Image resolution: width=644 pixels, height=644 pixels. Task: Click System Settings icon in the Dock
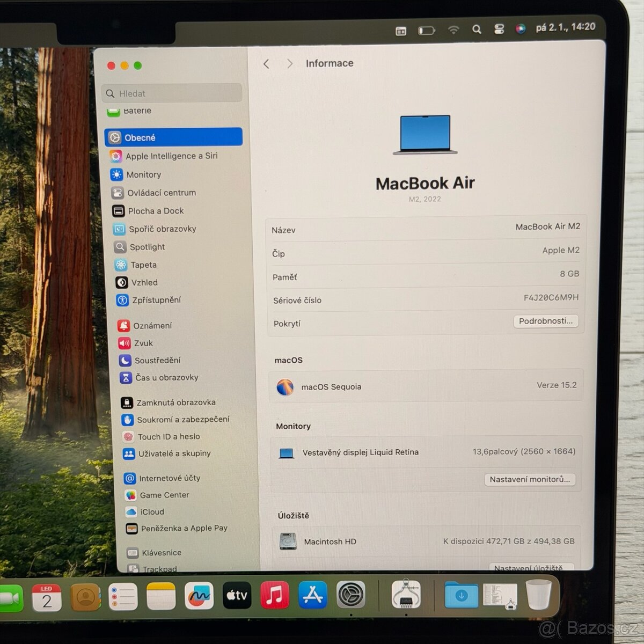coord(350,595)
